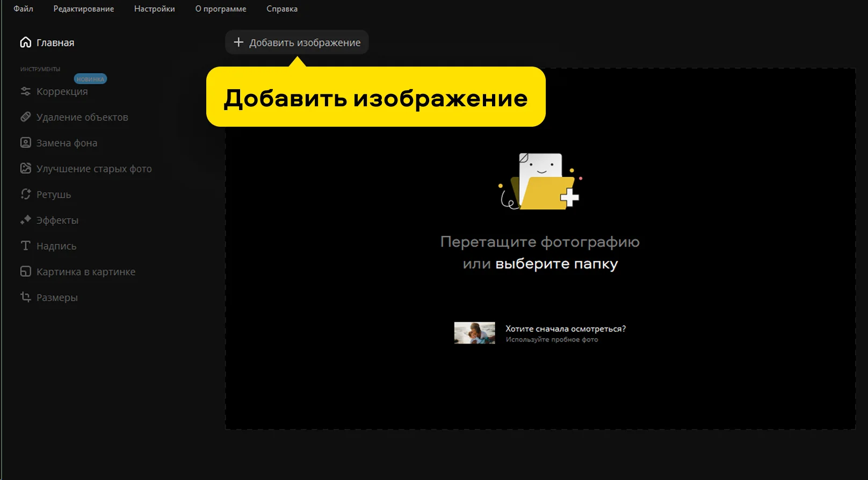Click the Перетащите фотографию text
The image size is (868, 480).
540,242
